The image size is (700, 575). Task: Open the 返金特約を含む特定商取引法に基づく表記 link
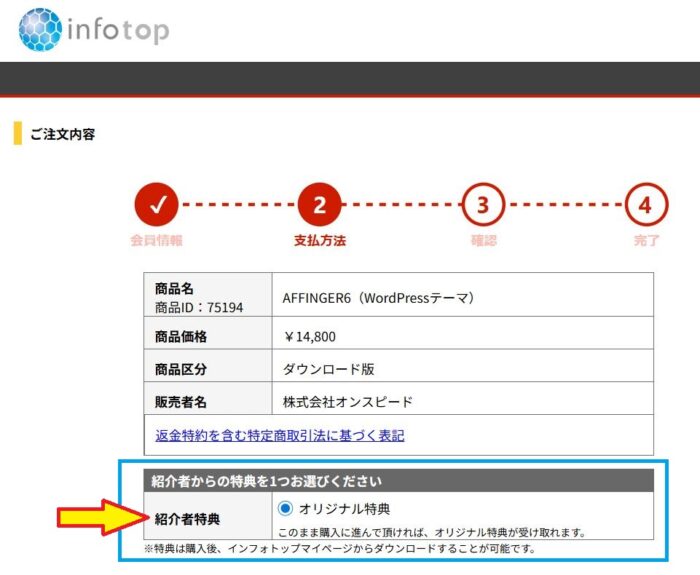point(280,436)
